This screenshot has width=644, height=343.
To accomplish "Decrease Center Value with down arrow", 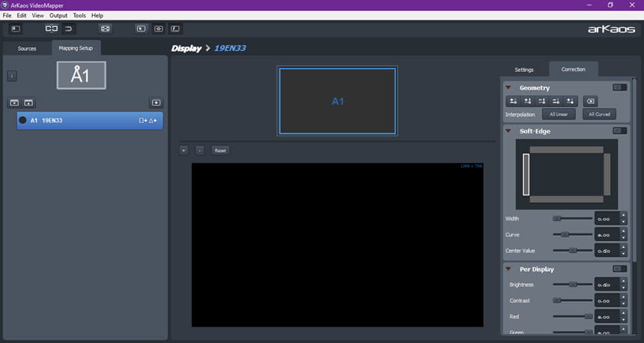I will (623, 254).
